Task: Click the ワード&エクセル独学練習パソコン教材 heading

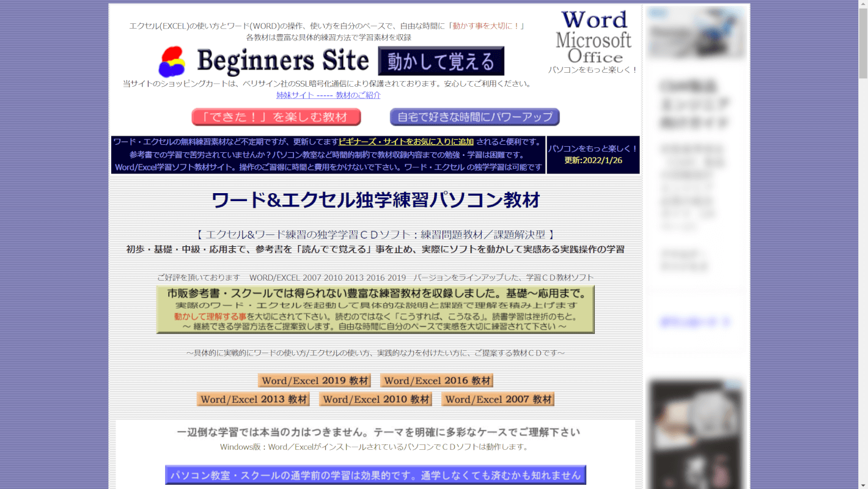Action: tap(375, 200)
